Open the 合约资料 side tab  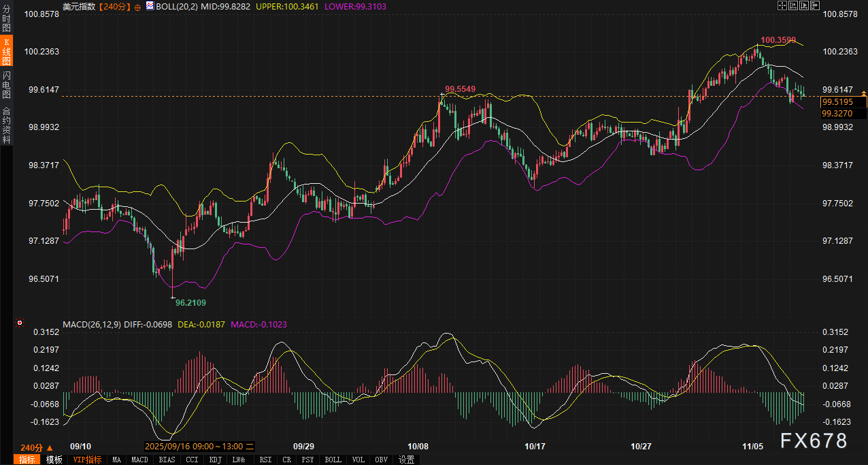7,125
